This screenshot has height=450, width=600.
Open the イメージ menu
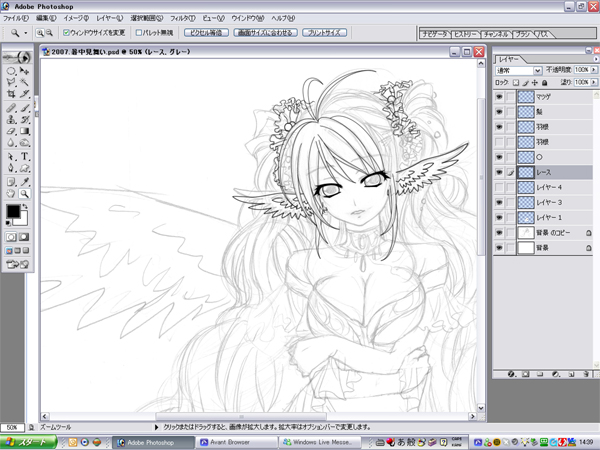76,18
